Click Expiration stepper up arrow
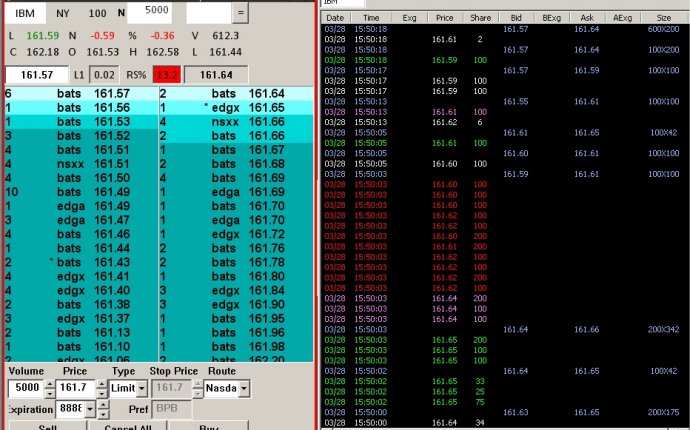This screenshot has height=430, width=690. [x=103, y=405]
